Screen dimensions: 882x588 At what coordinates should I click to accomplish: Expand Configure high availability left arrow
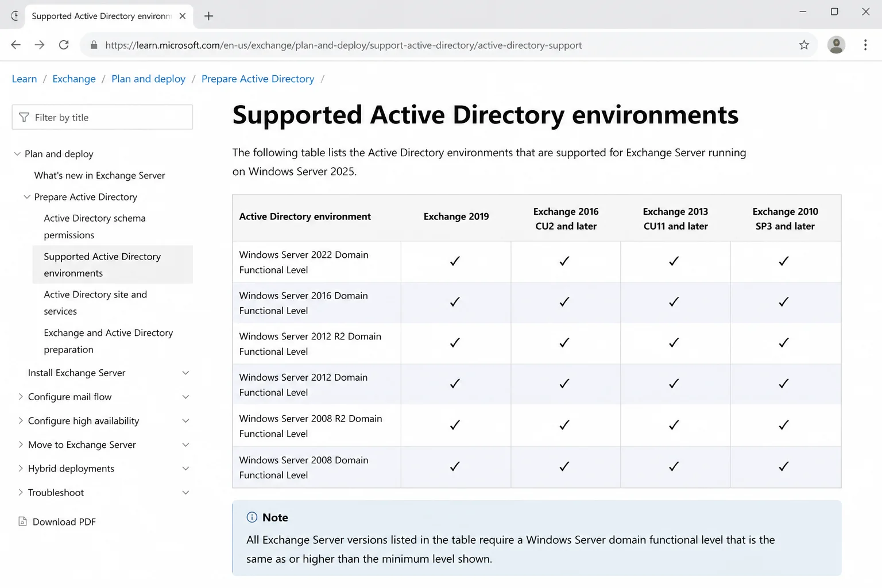point(21,421)
